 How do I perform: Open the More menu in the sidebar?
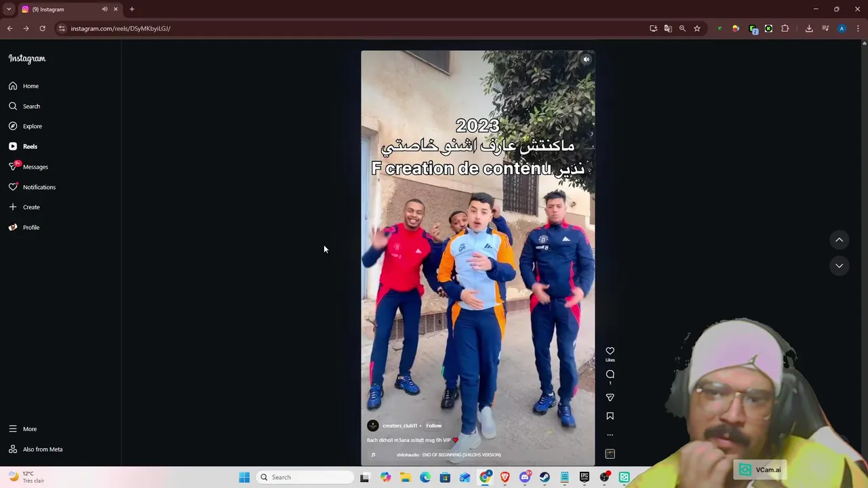(x=22, y=429)
